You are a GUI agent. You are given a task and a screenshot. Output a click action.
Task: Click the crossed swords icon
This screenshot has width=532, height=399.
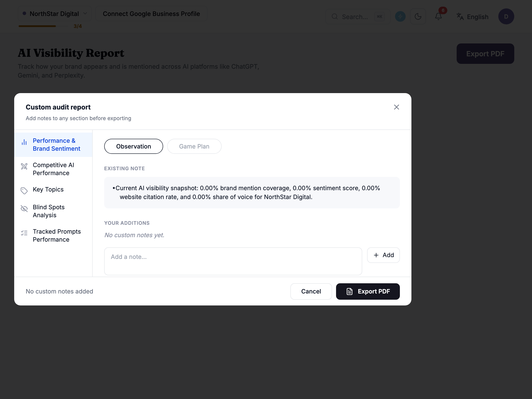click(x=24, y=166)
